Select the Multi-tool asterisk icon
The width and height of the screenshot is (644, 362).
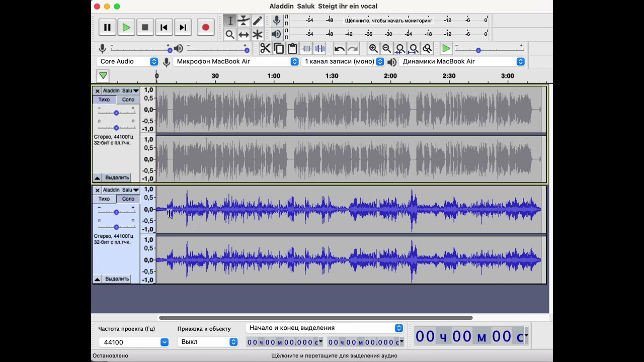(257, 35)
